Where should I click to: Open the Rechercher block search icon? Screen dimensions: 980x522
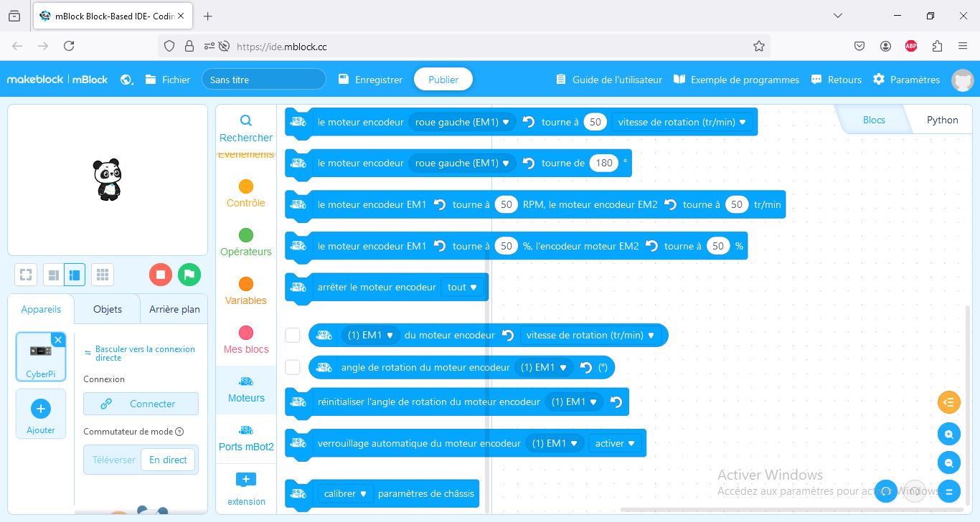(246, 120)
